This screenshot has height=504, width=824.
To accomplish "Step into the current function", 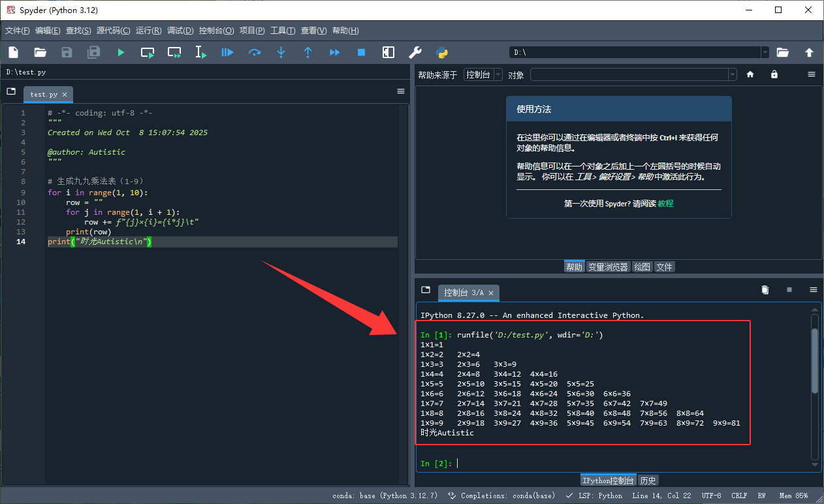I will point(281,52).
